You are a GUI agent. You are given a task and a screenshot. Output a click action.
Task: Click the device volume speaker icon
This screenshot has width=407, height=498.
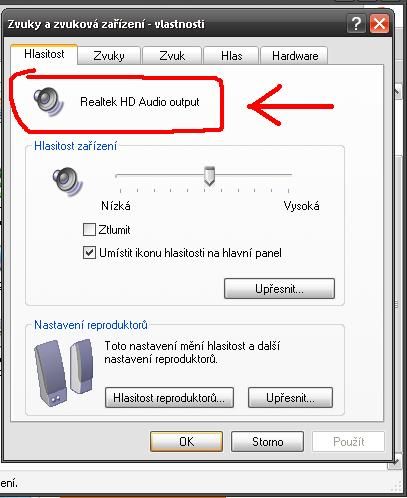click(68, 181)
